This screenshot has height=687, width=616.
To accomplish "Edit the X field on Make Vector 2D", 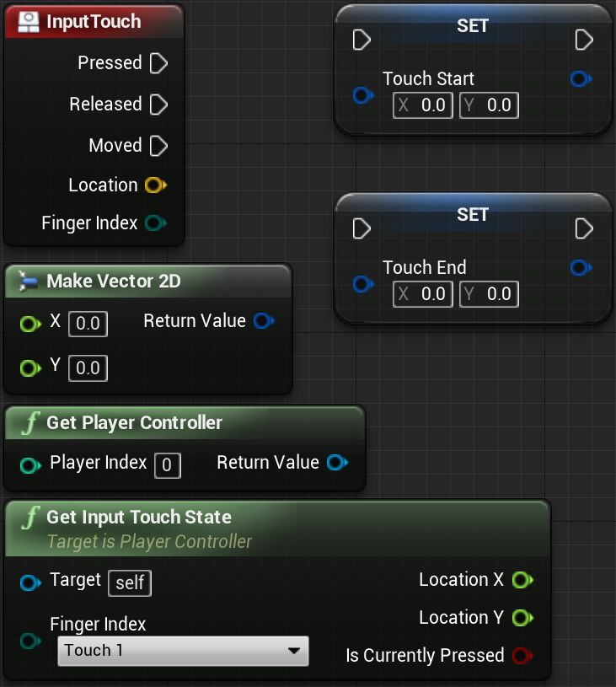I will 88,324.
